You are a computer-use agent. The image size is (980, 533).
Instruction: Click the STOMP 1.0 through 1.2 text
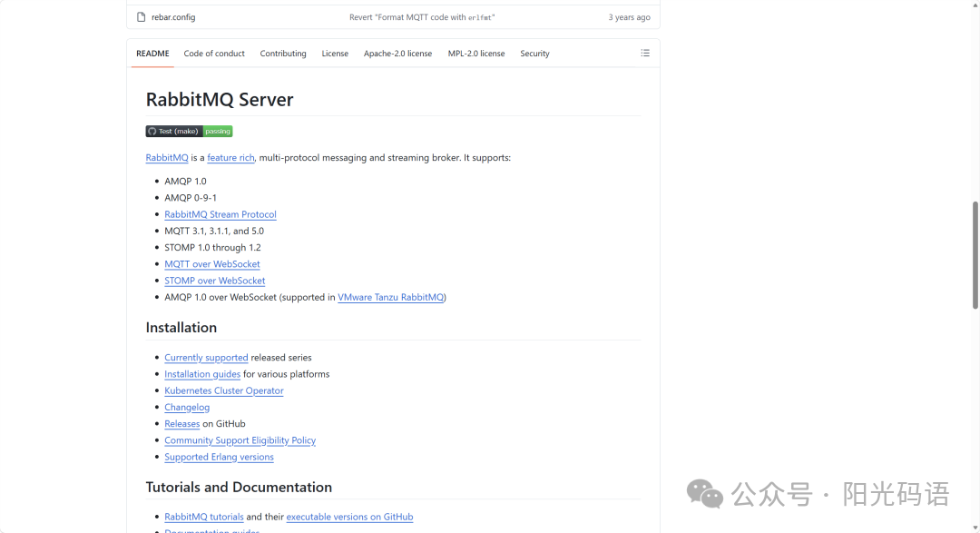(212, 247)
